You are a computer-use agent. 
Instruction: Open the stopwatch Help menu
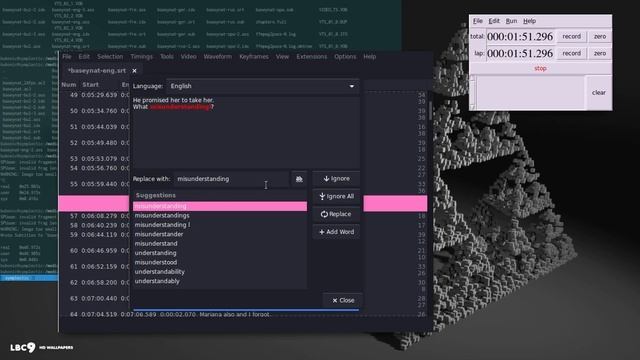(x=529, y=21)
